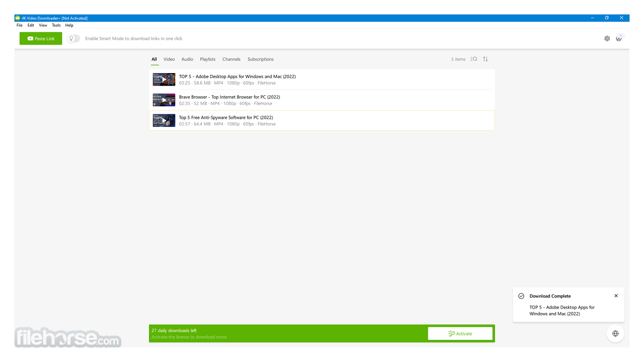Image resolution: width=644 pixels, height=362 pixels.
Task: Switch to the Channels tab
Action: pos(231,59)
